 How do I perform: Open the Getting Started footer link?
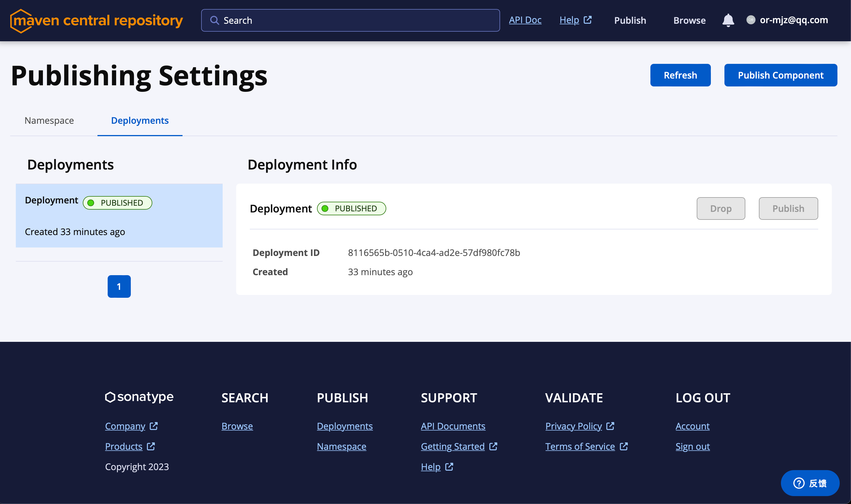(x=453, y=446)
